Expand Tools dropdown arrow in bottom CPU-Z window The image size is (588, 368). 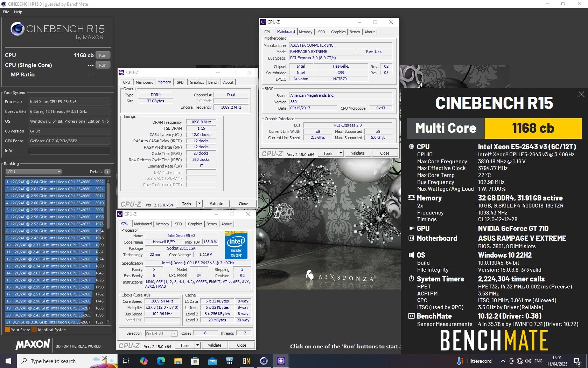(197, 345)
